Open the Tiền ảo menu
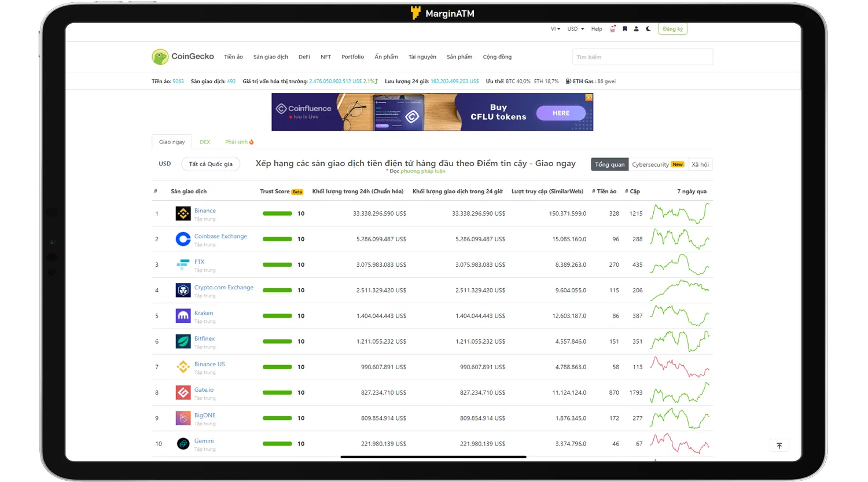This screenshot has width=868, height=482. [x=233, y=57]
